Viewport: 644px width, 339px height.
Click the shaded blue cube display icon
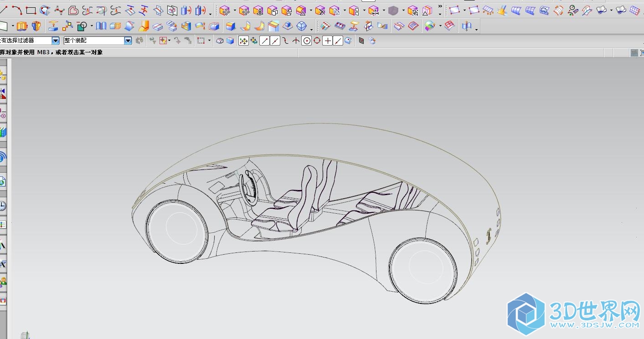230,41
